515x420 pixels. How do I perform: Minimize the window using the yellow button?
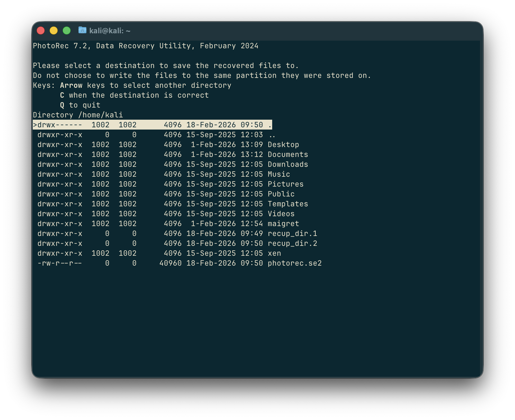tap(54, 30)
